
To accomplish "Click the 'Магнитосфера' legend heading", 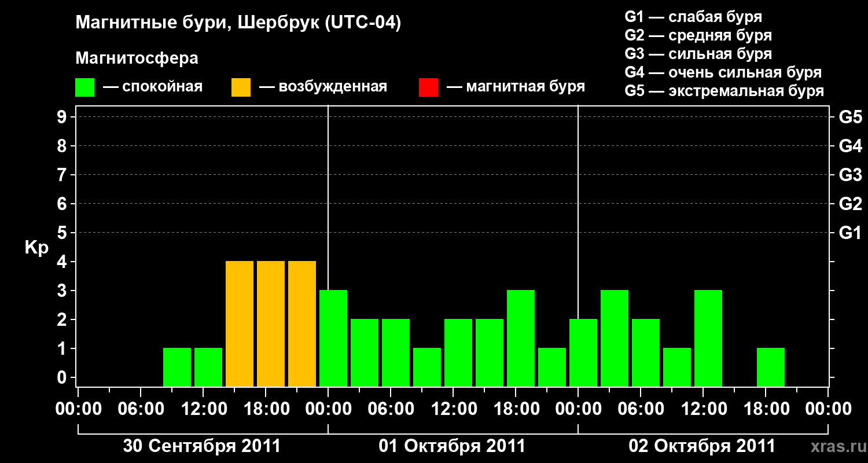I will pos(137,58).
